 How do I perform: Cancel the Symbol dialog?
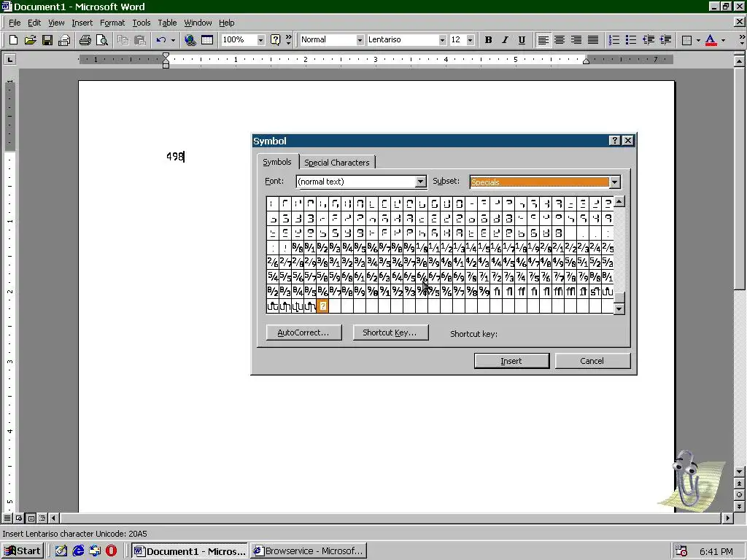[592, 361]
